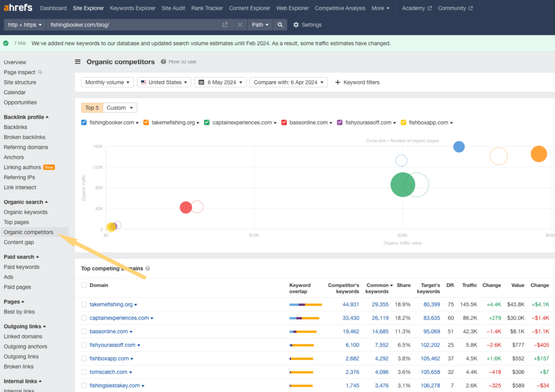Toggle the hamburger sidebar menu icon
This screenshot has height=392, width=555.
pyautogui.click(x=78, y=62)
